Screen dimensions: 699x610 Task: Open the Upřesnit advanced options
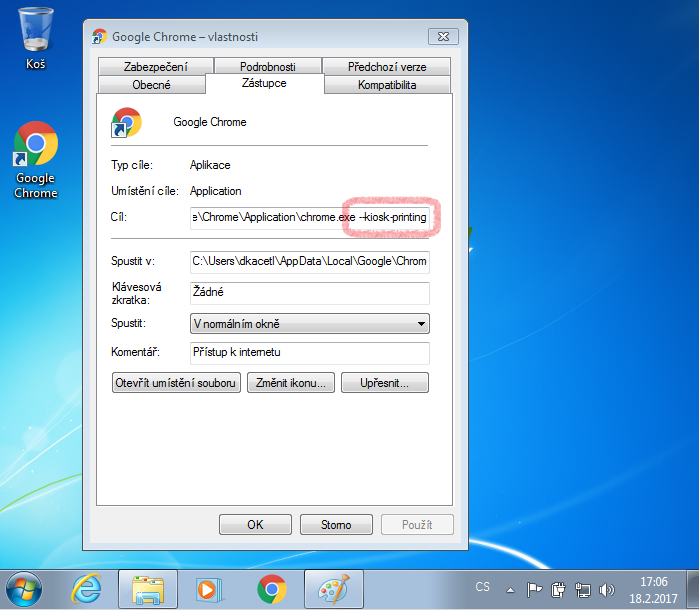[x=385, y=383]
